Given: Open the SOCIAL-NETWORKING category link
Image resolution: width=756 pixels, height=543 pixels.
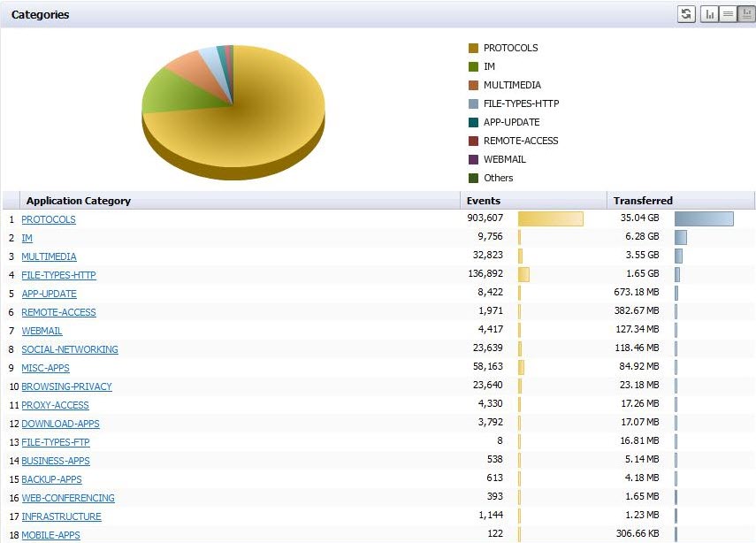Looking at the screenshot, I should coord(70,349).
